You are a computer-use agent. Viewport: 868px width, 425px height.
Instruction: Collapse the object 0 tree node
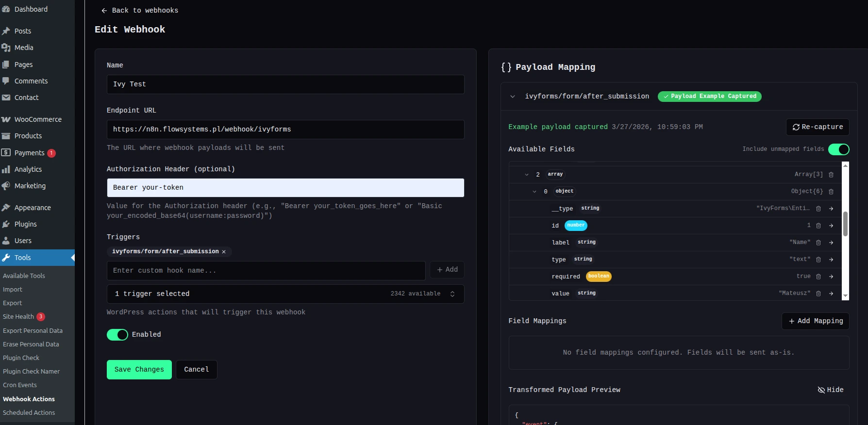534,192
